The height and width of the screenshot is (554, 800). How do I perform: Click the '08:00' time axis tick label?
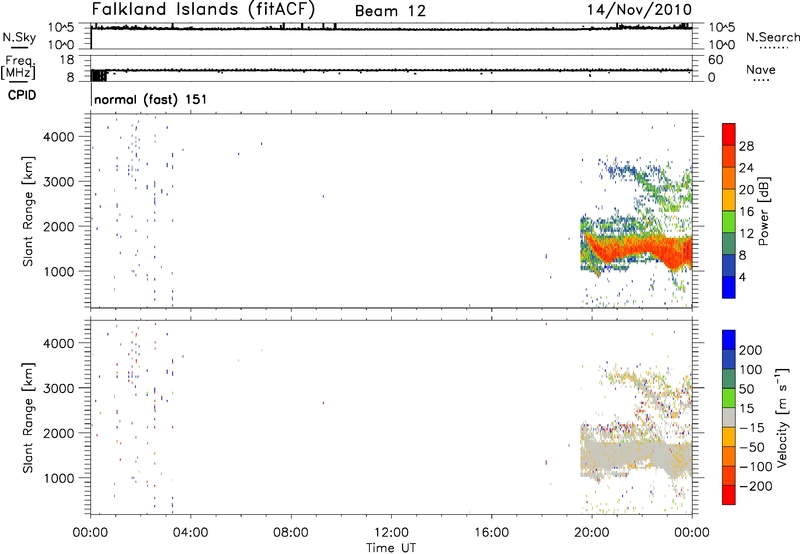click(x=290, y=533)
